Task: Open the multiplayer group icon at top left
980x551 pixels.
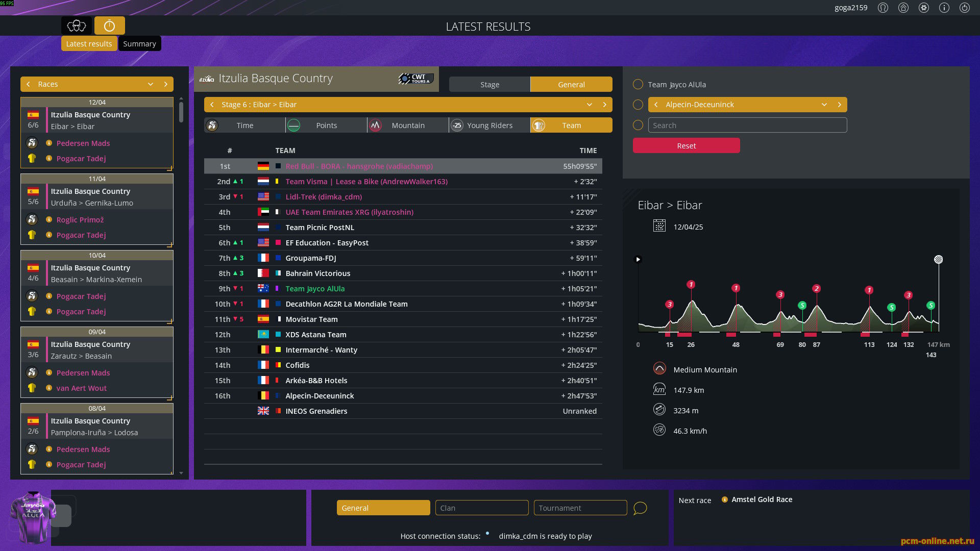Action: click(77, 26)
